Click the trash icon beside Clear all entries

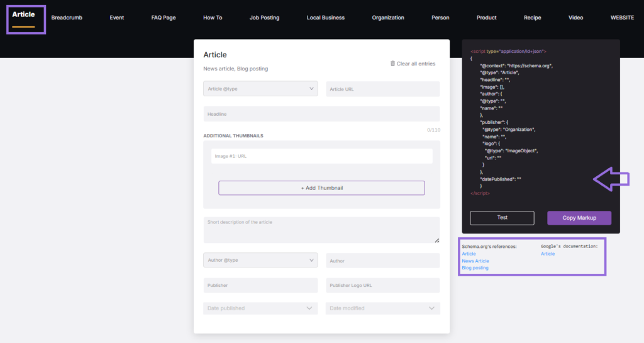392,64
